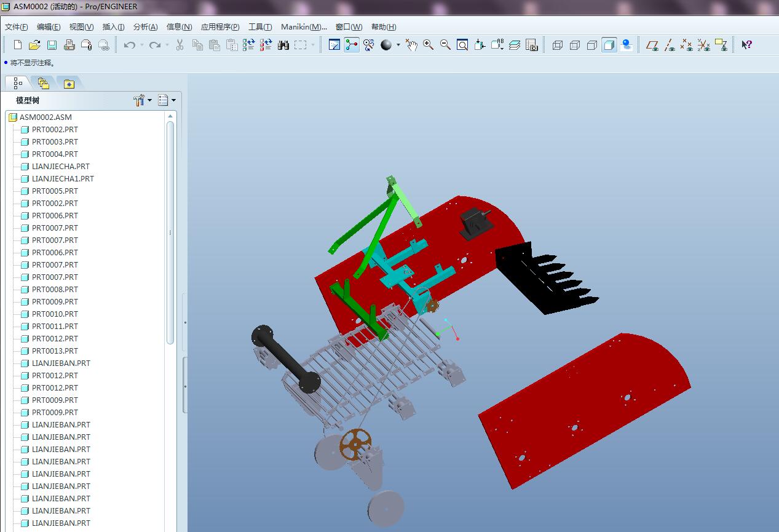Toggle datum points display
The image size is (779, 532).
click(x=687, y=45)
